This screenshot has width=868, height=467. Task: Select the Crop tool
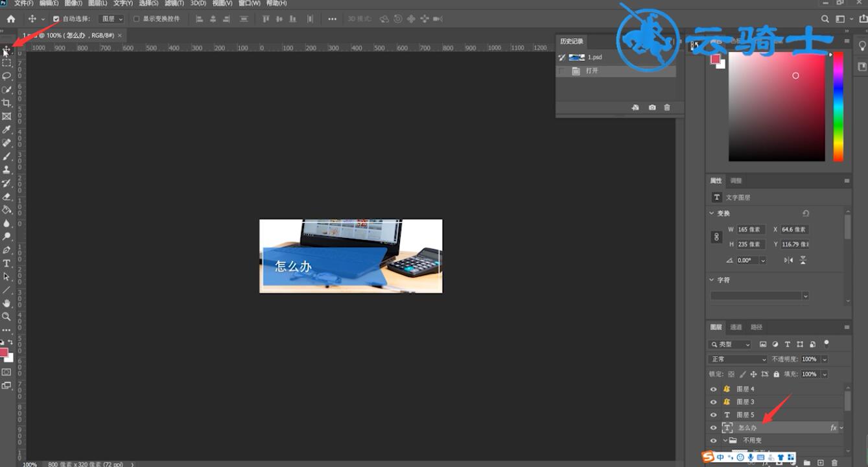point(6,103)
